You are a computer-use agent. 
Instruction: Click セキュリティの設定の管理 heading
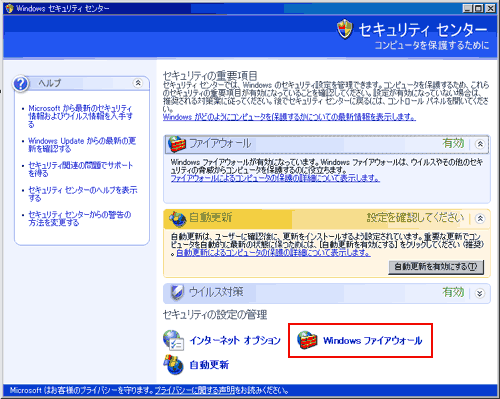215,315
